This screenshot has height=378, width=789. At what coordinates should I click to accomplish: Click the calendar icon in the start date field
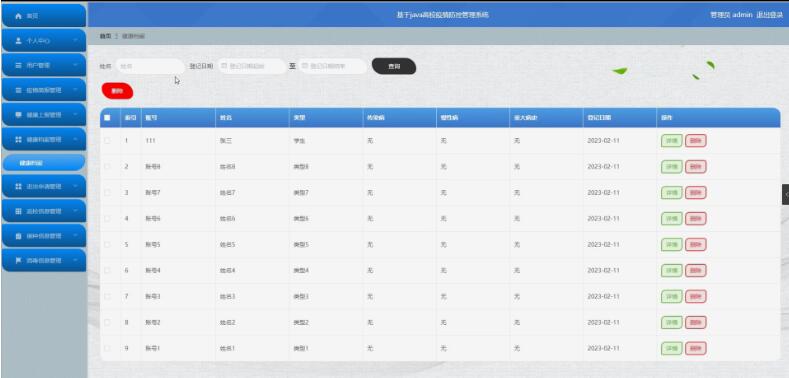tap(224, 66)
